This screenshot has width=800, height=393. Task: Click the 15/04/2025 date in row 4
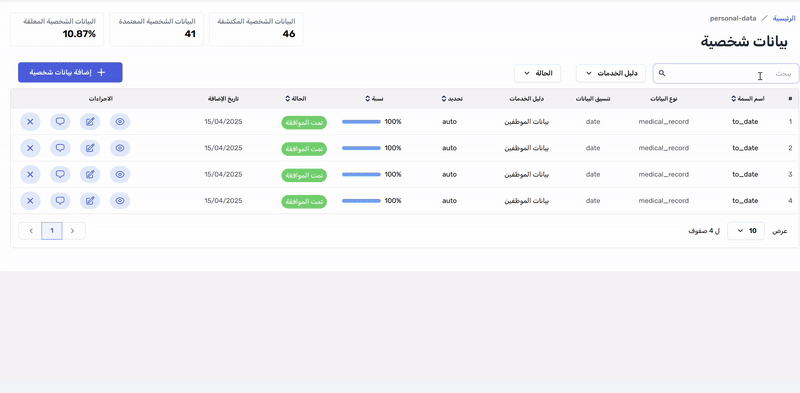[223, 201]
